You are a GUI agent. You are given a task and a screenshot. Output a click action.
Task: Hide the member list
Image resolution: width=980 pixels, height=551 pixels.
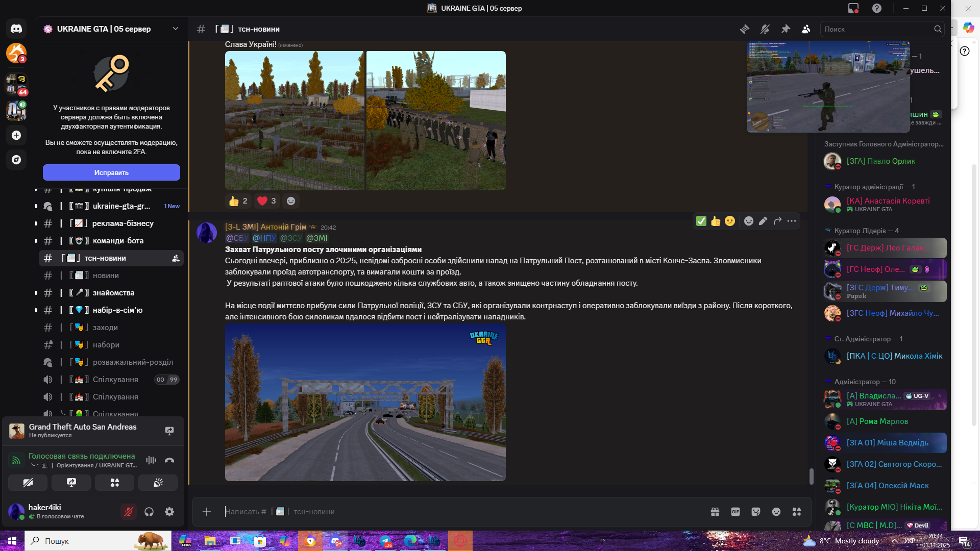(x=806, y=29)
